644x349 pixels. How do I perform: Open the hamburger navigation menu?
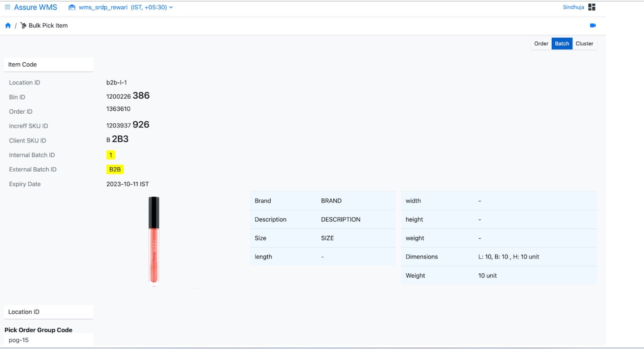[7, 7]
